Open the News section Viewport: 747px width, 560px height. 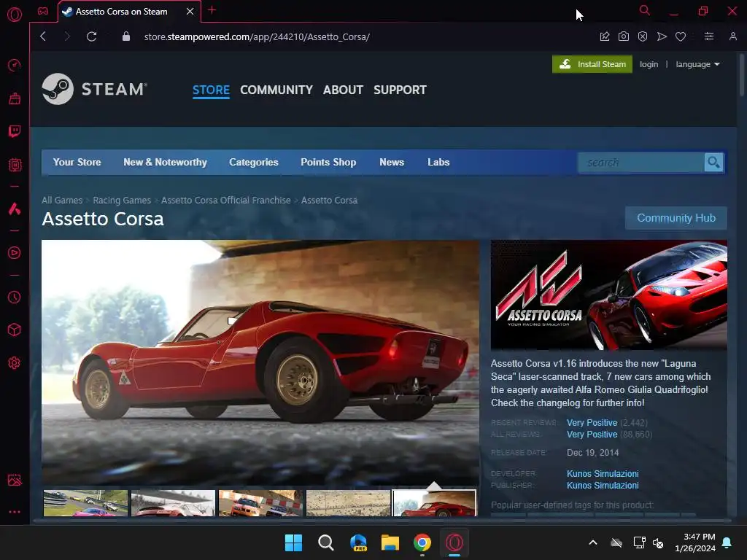[392, 163]
